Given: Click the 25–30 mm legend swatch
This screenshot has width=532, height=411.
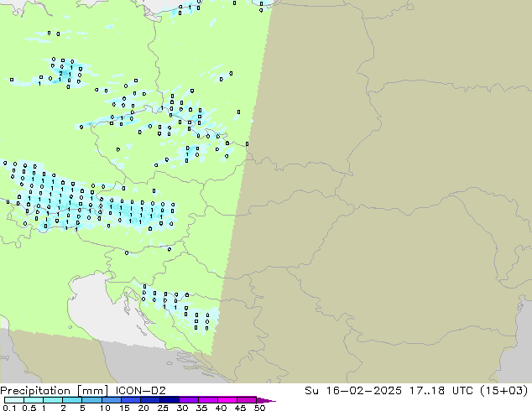Looking at the screenshot, I should (169, 400).
